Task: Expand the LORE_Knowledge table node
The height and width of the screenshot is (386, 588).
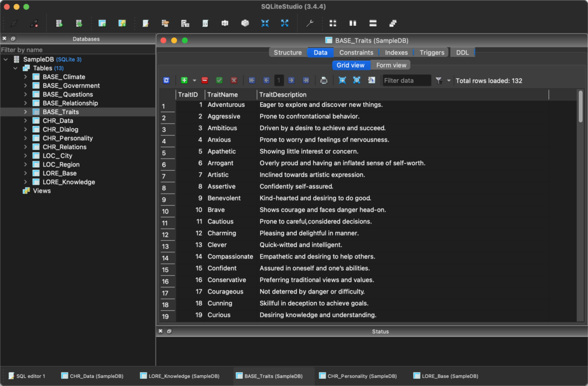Action: [25, 182]
